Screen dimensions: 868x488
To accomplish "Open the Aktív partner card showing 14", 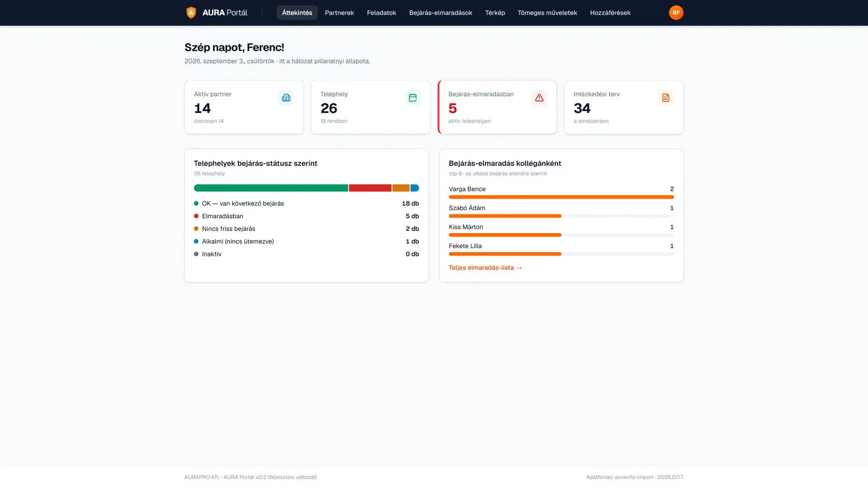I will click(x=244, y=107).
